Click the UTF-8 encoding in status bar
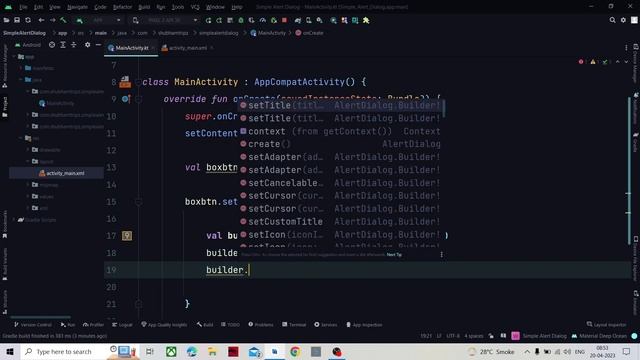The image size is (640, 360). [453, 336]
